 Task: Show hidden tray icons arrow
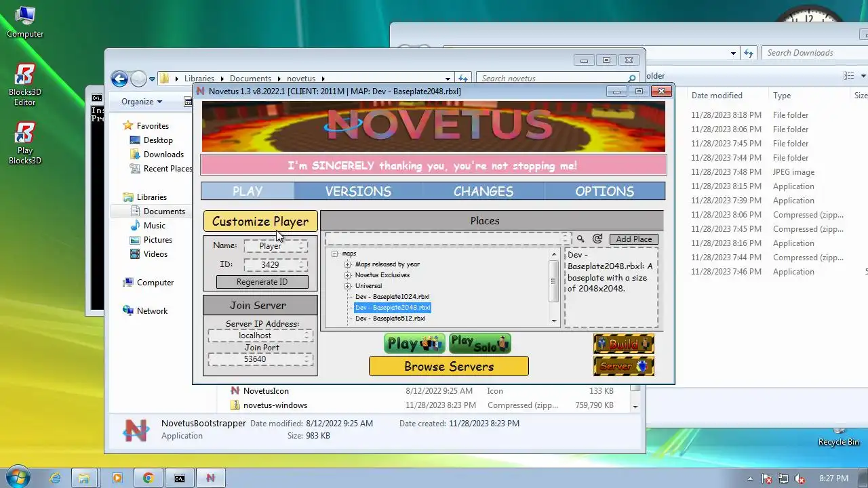coord(750,479)
